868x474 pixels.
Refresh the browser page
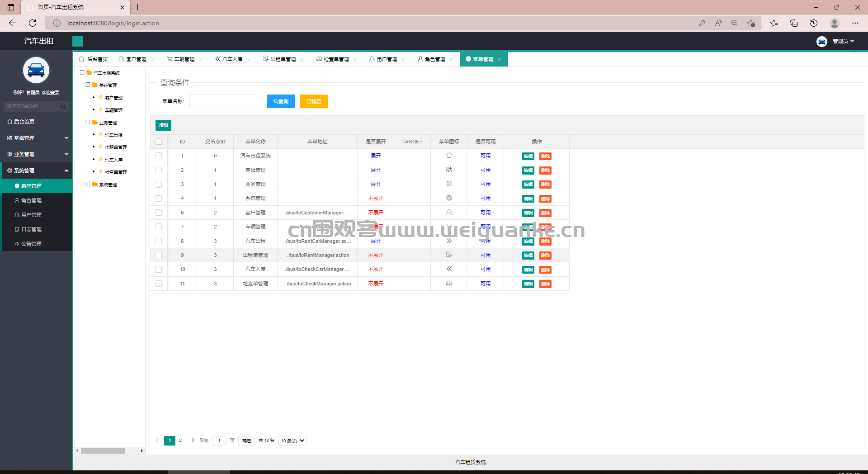[x=33, y=23]
